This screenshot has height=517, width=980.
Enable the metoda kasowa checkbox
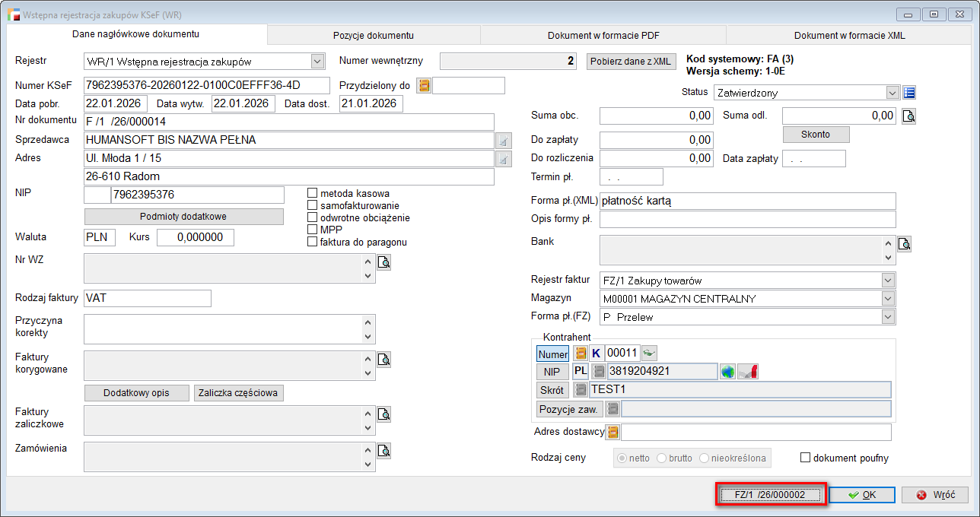pos(312,194)
